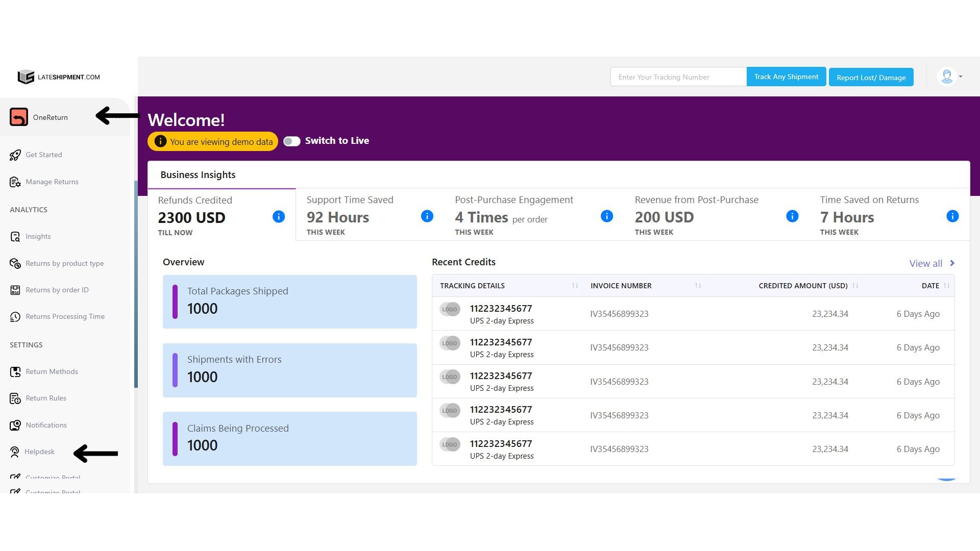Open View all recent credits
The image size is (980, 551).
(x=931, y=264)
